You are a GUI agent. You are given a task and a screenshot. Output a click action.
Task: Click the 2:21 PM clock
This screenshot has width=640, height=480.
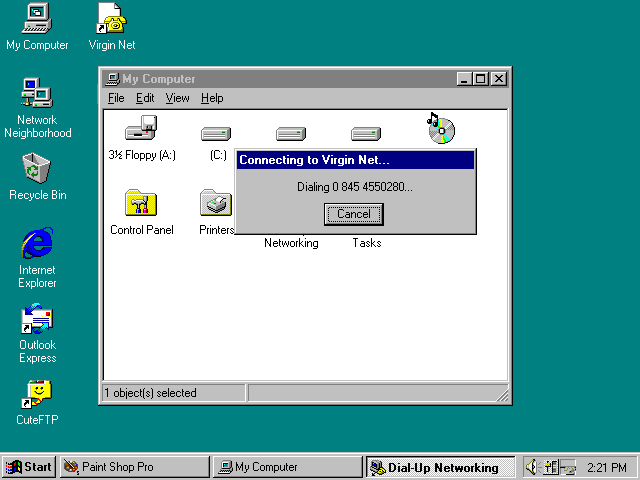(607, 467)
